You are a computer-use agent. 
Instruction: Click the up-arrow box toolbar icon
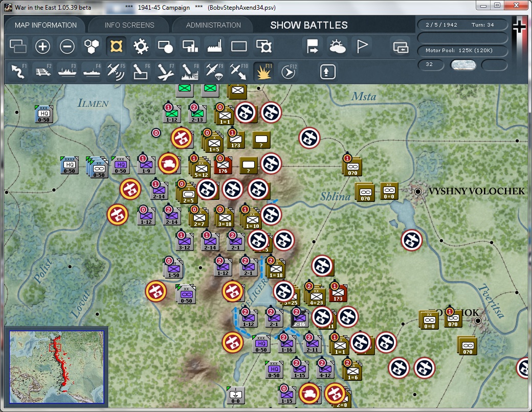(327, 72)
